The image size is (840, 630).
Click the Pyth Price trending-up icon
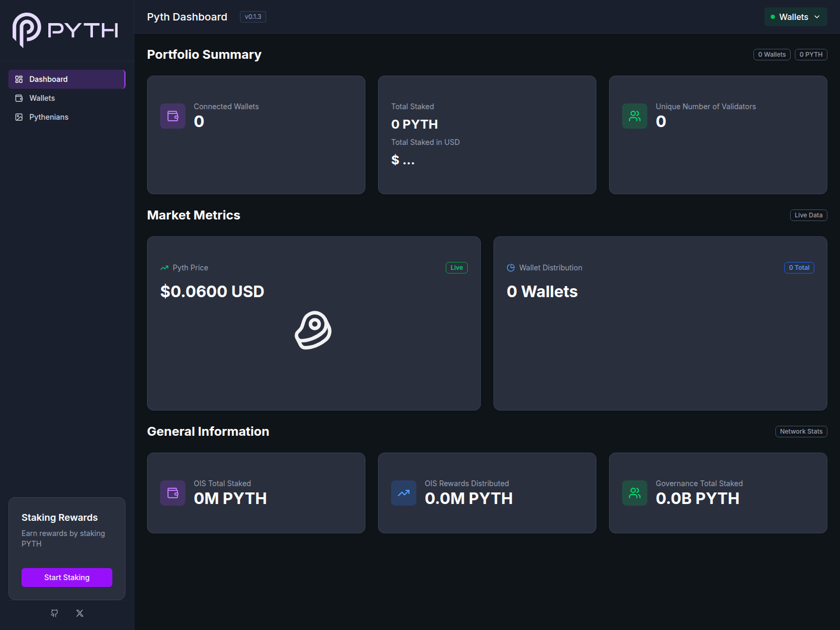point(164,268)
